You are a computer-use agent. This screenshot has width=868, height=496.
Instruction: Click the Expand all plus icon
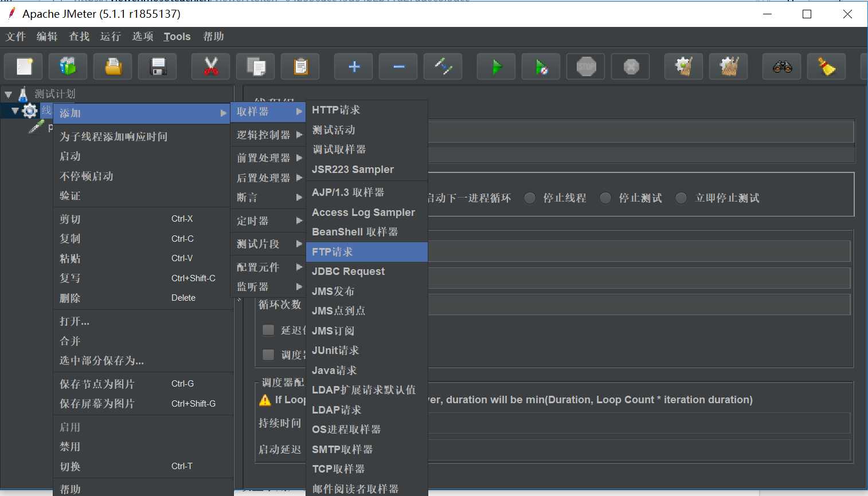coord(354,67)
